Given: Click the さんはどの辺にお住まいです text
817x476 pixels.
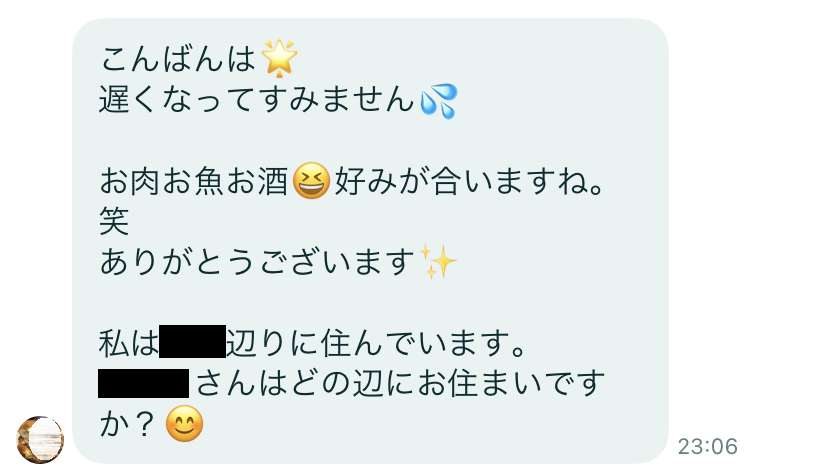Looking at the screenshot, I should (400, 383).
